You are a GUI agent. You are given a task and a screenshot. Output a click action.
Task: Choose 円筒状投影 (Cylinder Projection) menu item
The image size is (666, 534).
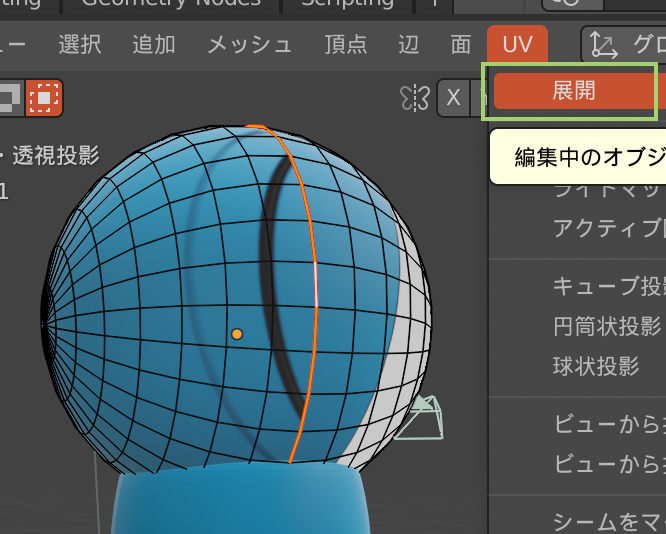pyautogui.click(x=607, y=326)
